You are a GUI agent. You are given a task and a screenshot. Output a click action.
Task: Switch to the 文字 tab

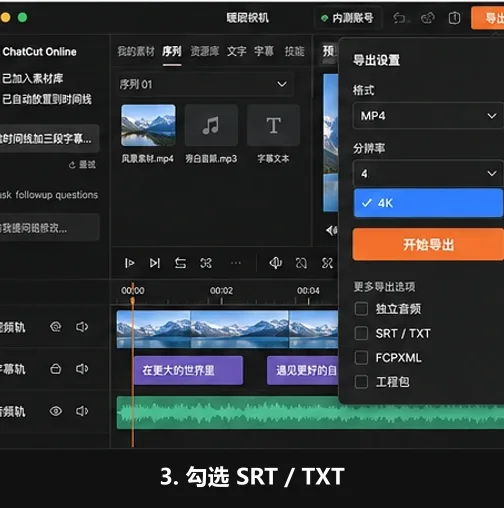pos(237,51)
